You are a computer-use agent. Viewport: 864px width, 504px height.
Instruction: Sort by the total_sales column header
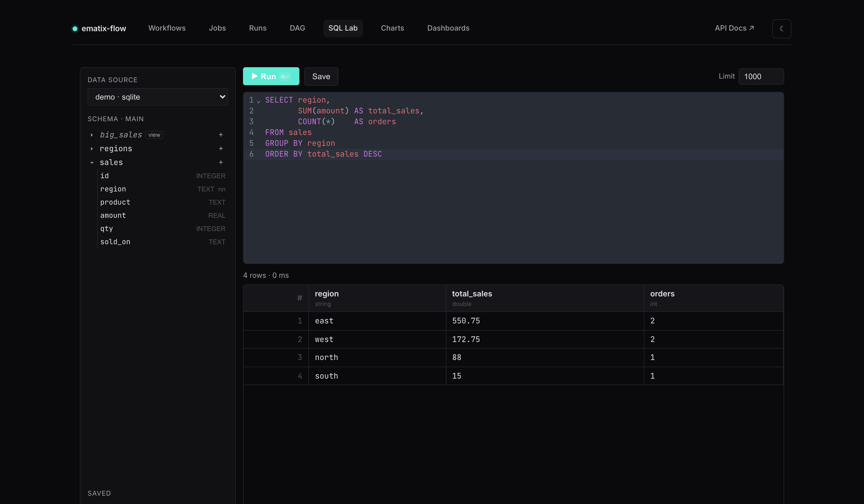point(545,298)
